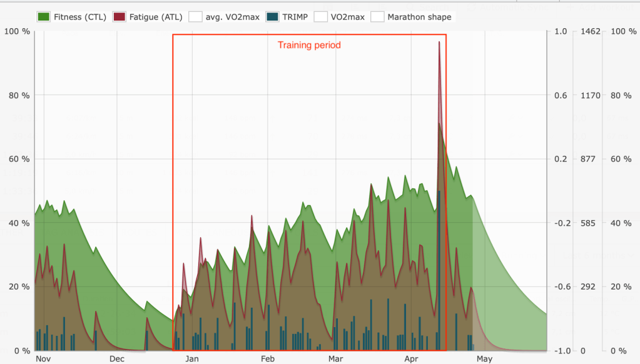Click the 1462 TRIMP axis maximum label
This screenshot has height=364, width=640.
click(591, 31)
